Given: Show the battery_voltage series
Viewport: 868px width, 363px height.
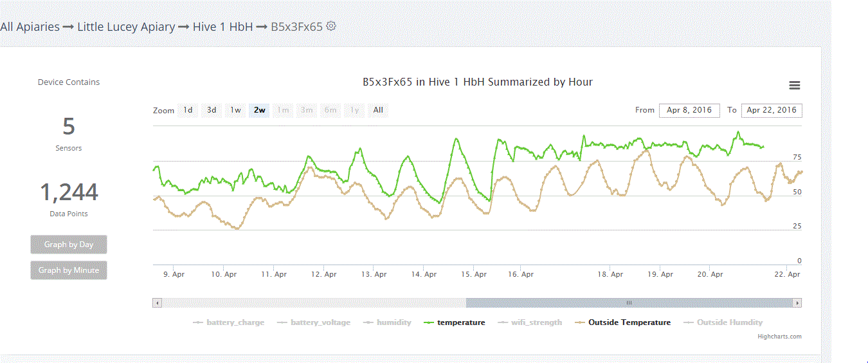Looking at the screenshot, I should click(x=314, y=322).
